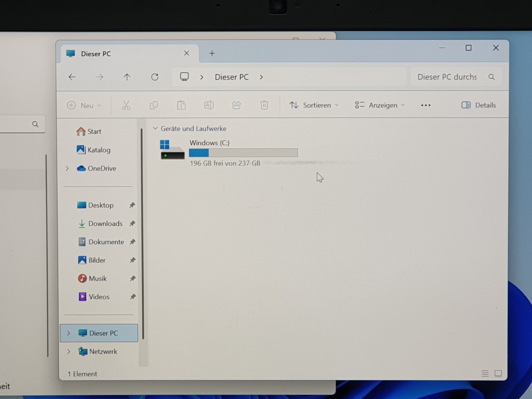
Task: Close the Dieser PC tab
Action: [187, 53]
